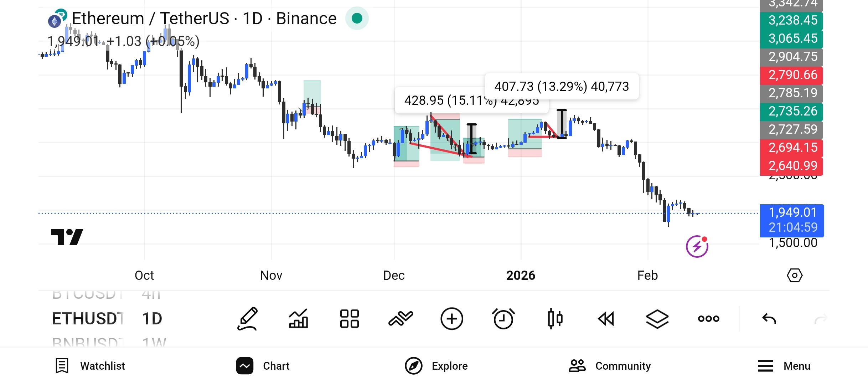Screen dimensions: 868x385
Task: Open the drawing tools pencil icon
Action: pyautogui.click(x=247, y=318)
